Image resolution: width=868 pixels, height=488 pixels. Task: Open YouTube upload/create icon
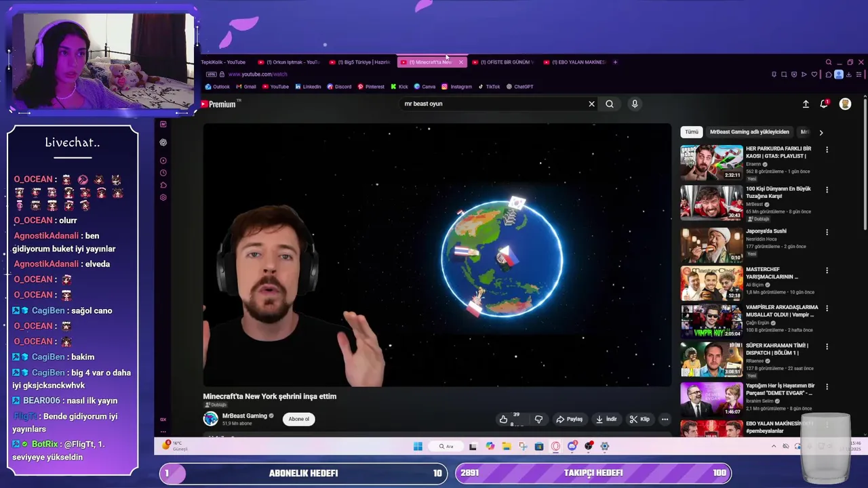point(806,104)
